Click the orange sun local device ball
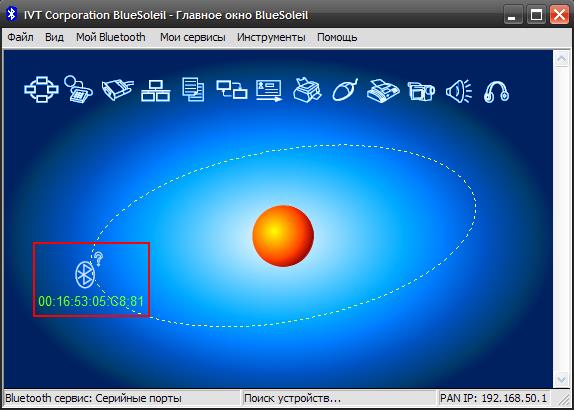This screenshot has height=410, width=574. point(283,236)
